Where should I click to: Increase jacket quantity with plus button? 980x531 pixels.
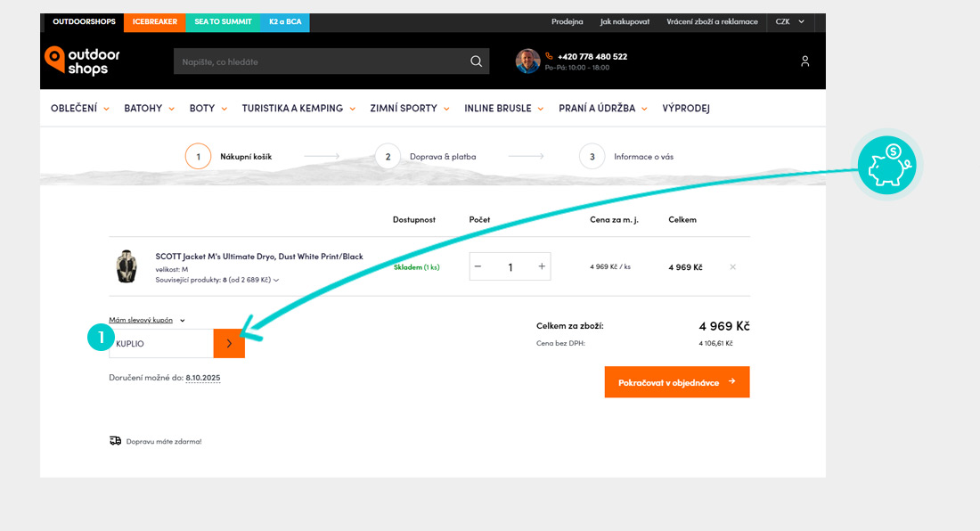(x=542, y=266)
